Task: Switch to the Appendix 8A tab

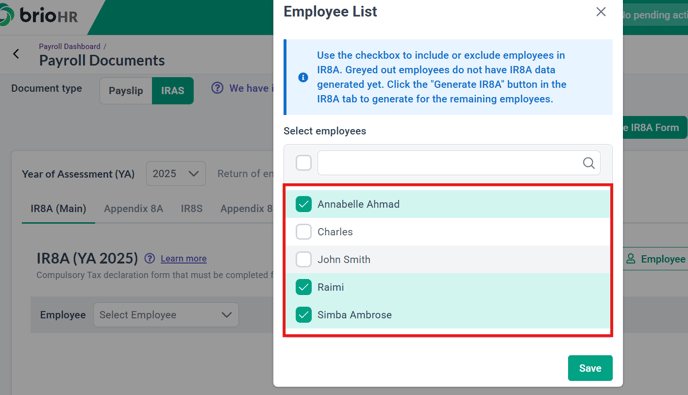Action: pyautogui.click(x=133, y=208)
